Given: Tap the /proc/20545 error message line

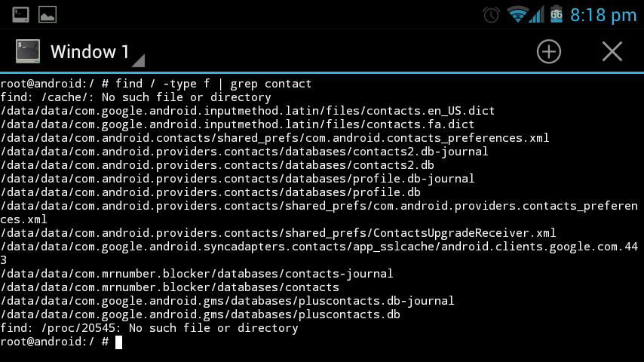Looking at the screenshot, I should point(149,328).
